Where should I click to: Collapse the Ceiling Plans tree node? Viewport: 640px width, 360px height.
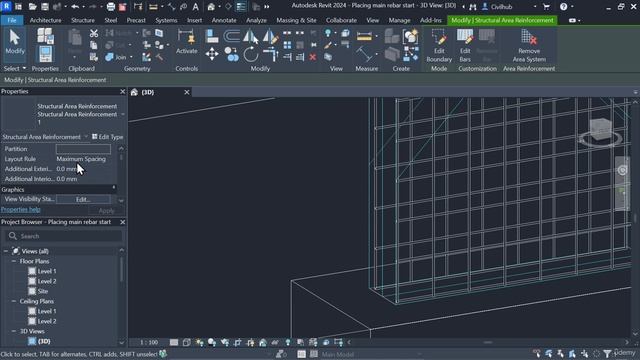14,301
